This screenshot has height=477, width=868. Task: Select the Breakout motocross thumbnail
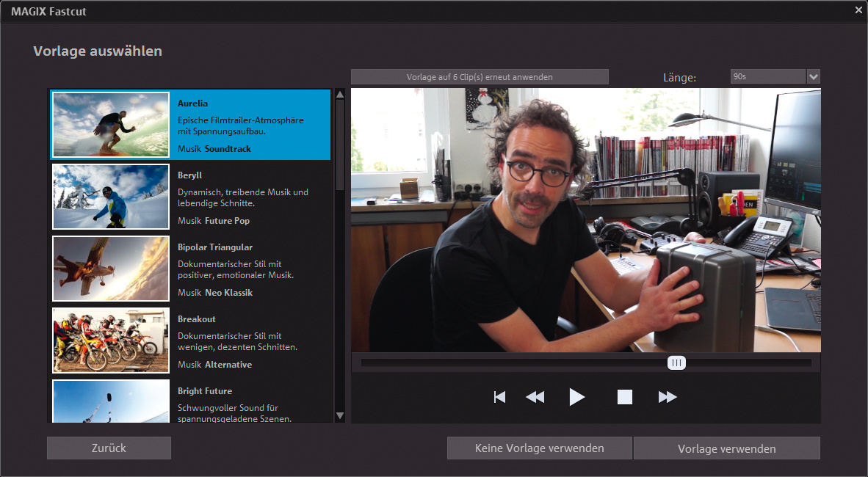pyautogui.click(x=111, y=341)
